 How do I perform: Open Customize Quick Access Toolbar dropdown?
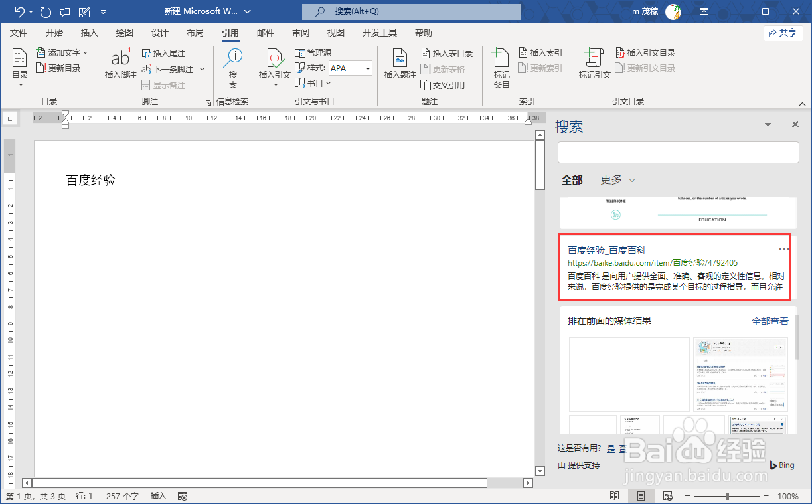point(103,12)
